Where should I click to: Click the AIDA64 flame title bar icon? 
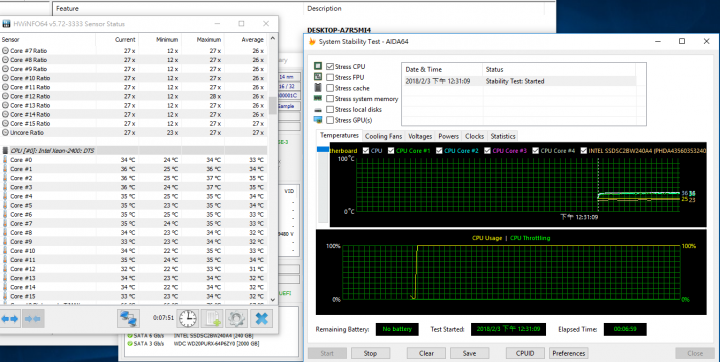pos(312,41)
